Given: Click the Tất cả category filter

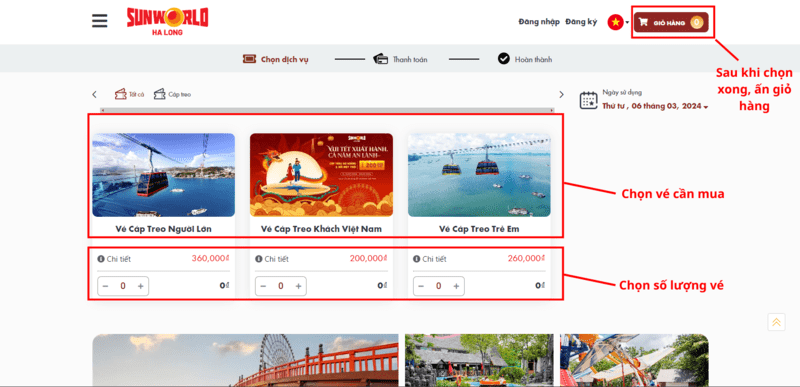Looking at the screenshot, I should pos(130,94).
